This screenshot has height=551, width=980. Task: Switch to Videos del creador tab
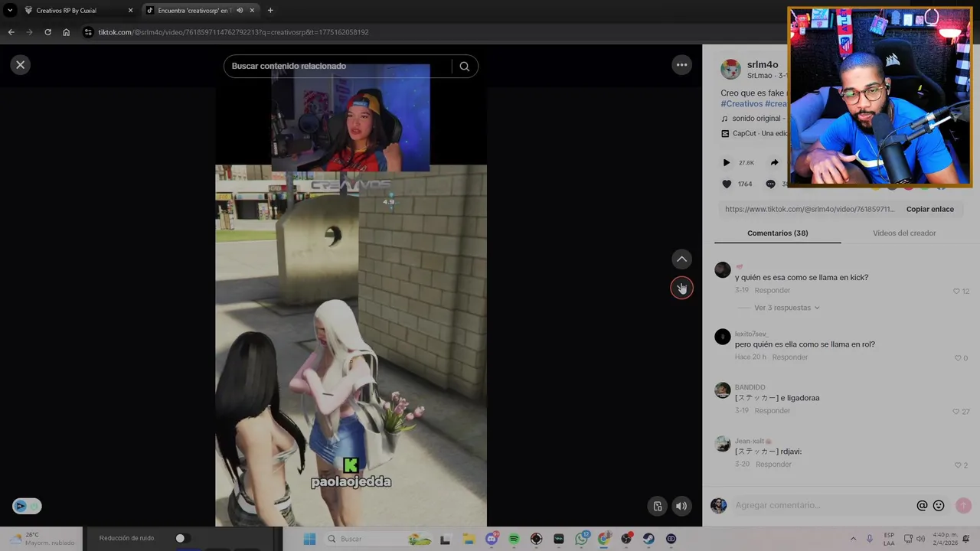904,233
